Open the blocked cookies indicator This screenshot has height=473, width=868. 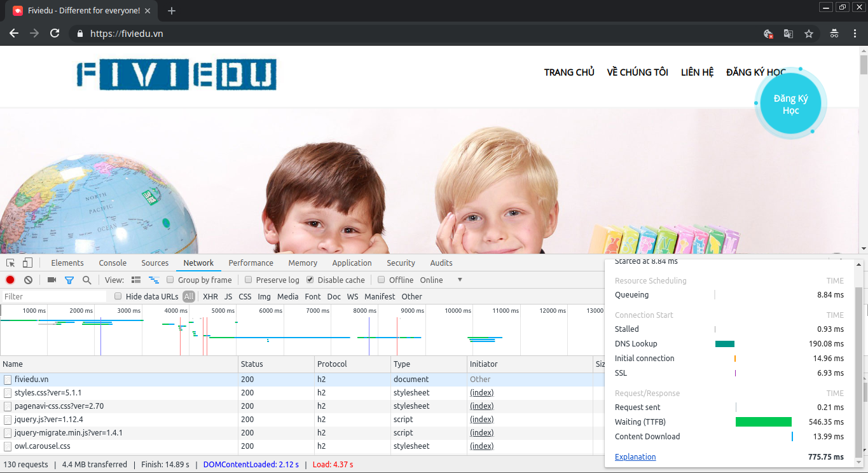click(x=768, y=34)
